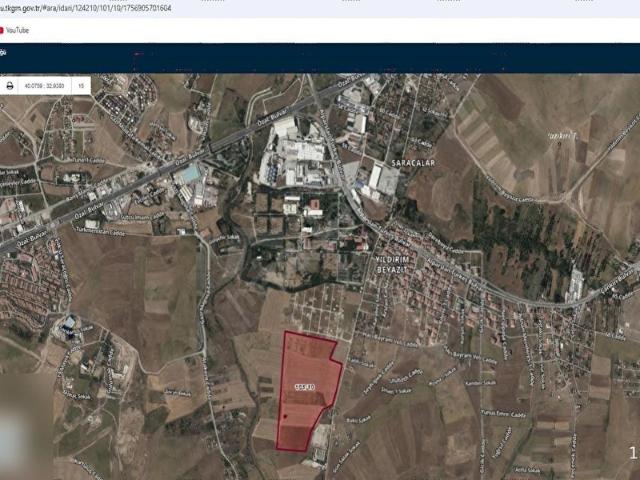Viewport: 640px width, 480px height.
Task: Click the blue-roofed building on the left side
Action: click(70, 323)
